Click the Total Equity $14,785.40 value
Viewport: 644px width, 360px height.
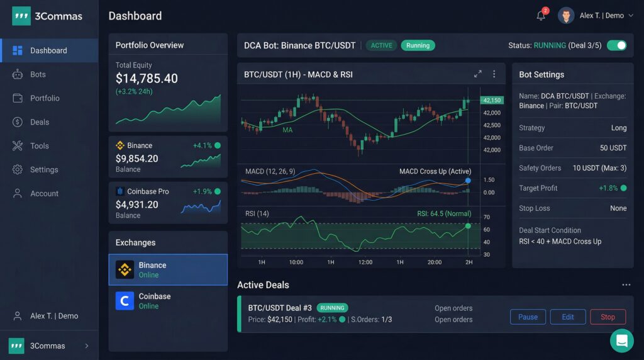[x=147, y=79]
